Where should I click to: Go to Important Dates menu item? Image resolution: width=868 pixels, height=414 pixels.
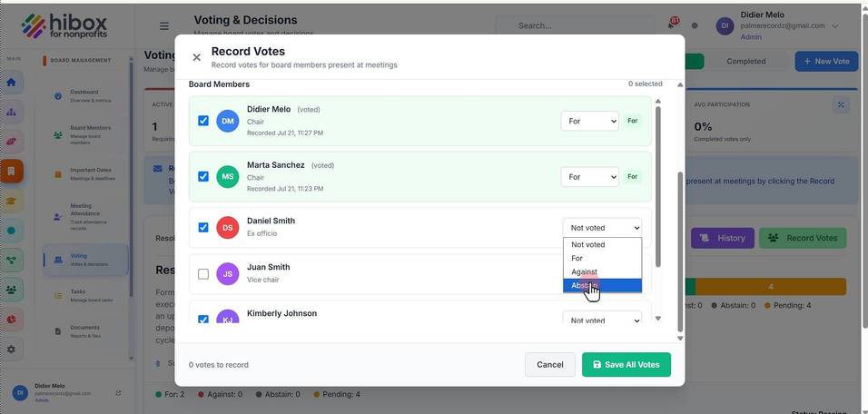pyautogui.click(x=86, y=173)
